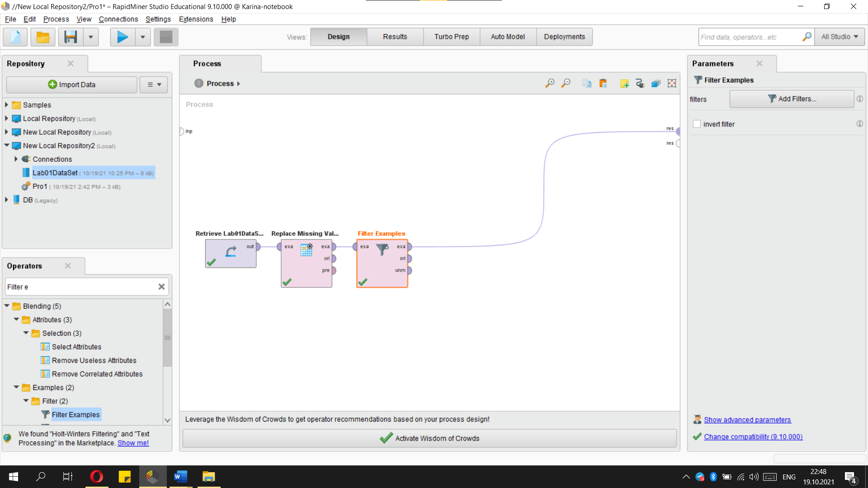Open Opera browser from the taskbar
The width and height of the screenshot is (868, 488).
[x=97, y=476]
